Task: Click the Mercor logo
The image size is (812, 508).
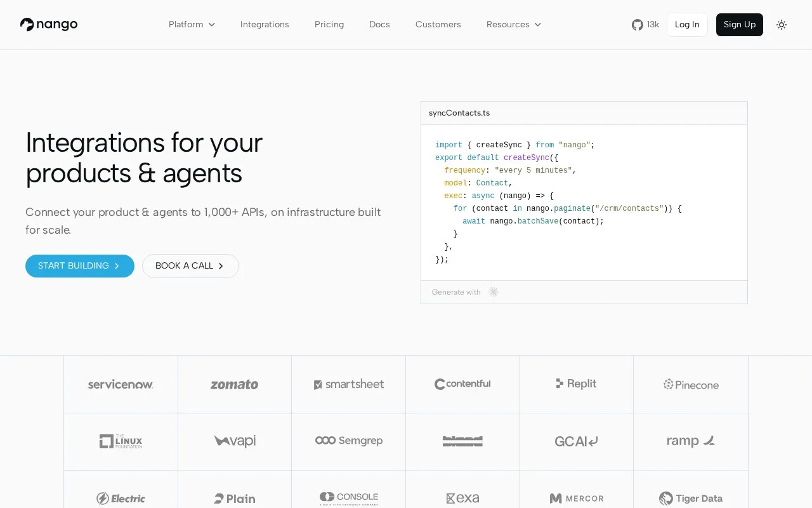Action: point(577,498)
